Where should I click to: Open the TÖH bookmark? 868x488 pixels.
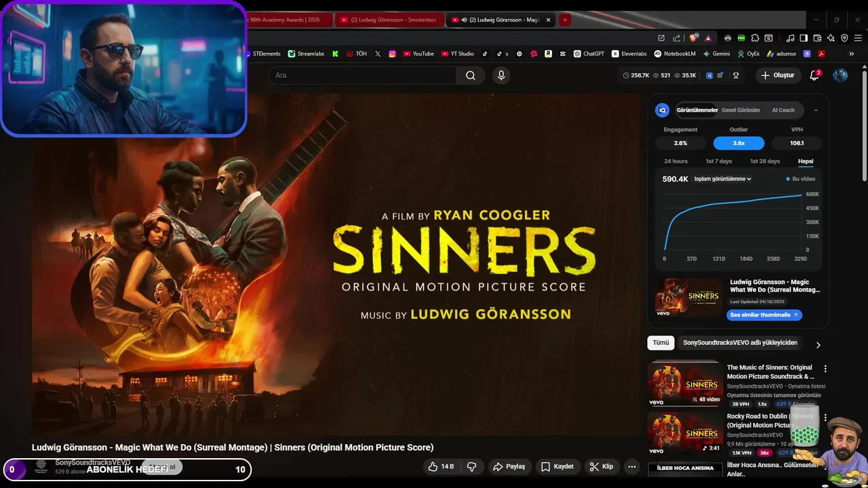[x=357, y=54]
